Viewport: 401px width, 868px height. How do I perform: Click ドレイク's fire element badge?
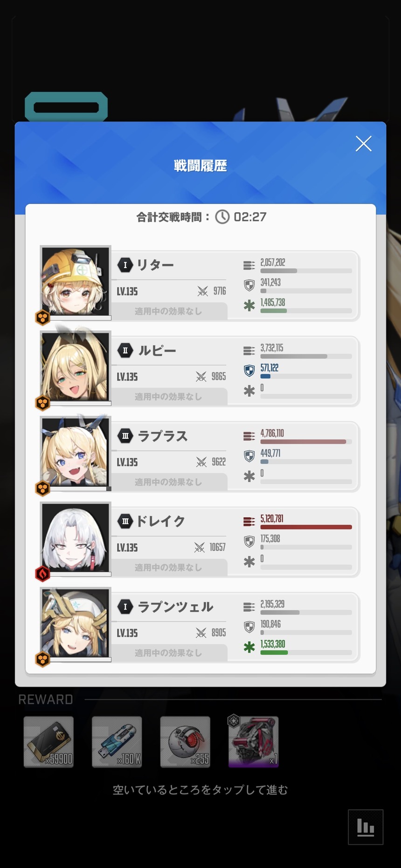pos(43,574)
